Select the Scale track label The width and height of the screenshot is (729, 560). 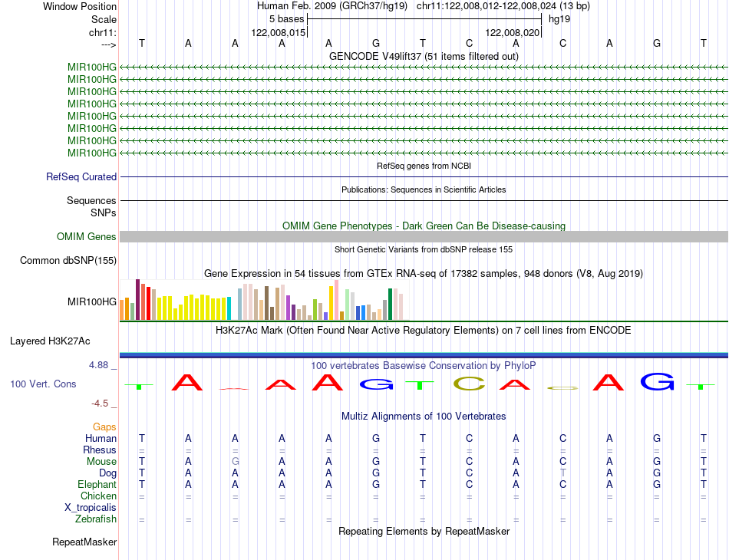point(104,19)
